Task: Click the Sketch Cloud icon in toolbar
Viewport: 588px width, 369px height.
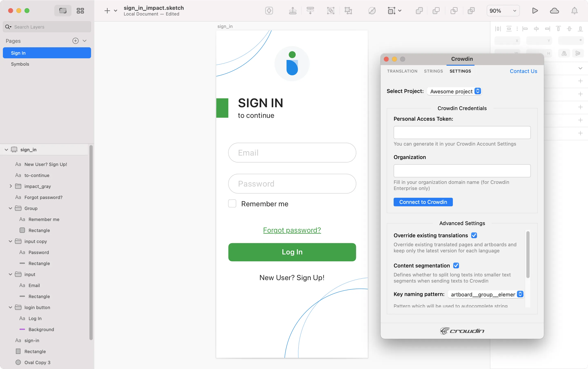Action: (x=555, y=11)
